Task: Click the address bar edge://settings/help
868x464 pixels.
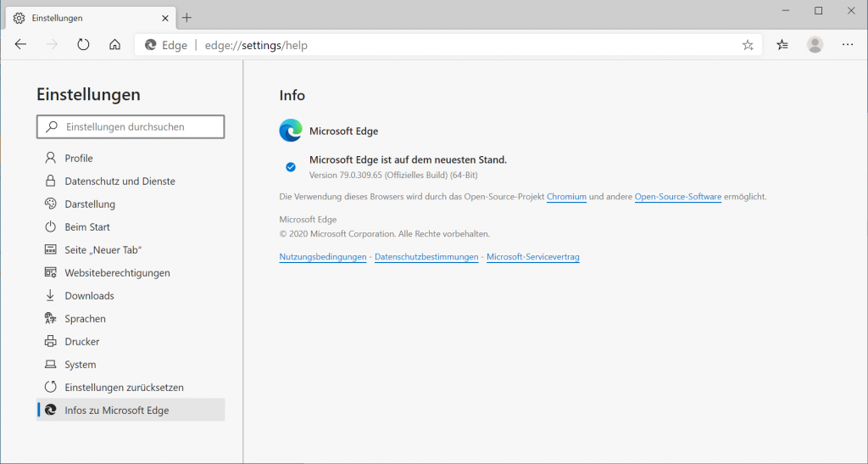Action: tap(448, 46)
